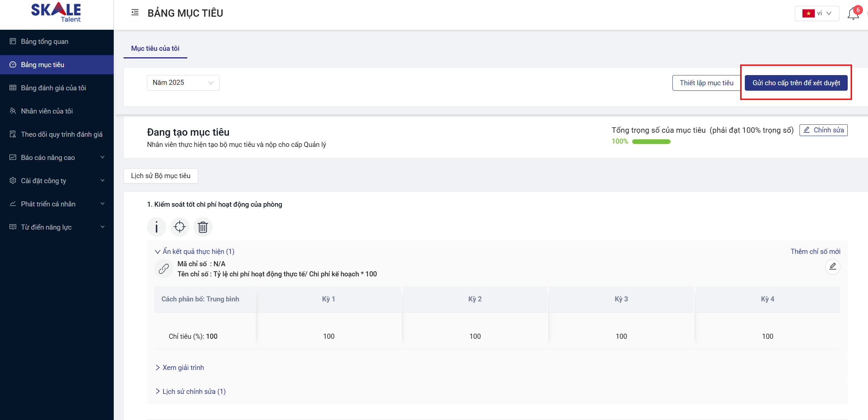Screen dimensions: 868x420
Task: Click the trash delete icon
Action: tap(203, 227)
